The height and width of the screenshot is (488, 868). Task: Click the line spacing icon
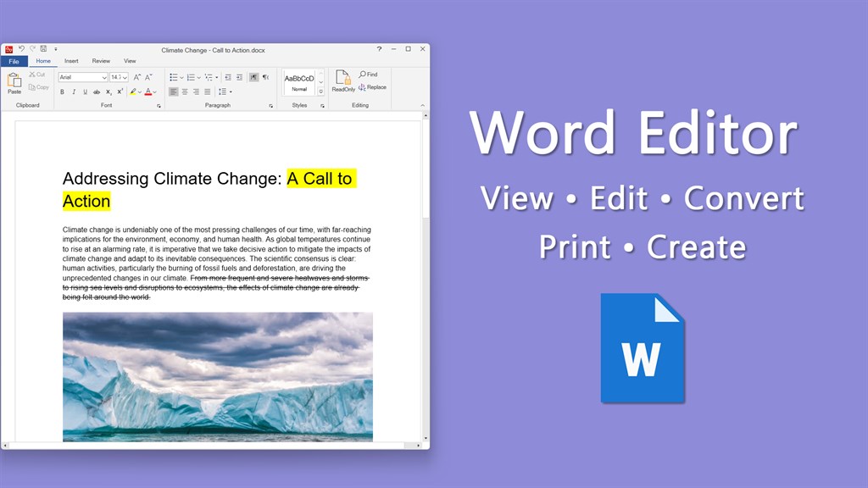pos(223,91)
